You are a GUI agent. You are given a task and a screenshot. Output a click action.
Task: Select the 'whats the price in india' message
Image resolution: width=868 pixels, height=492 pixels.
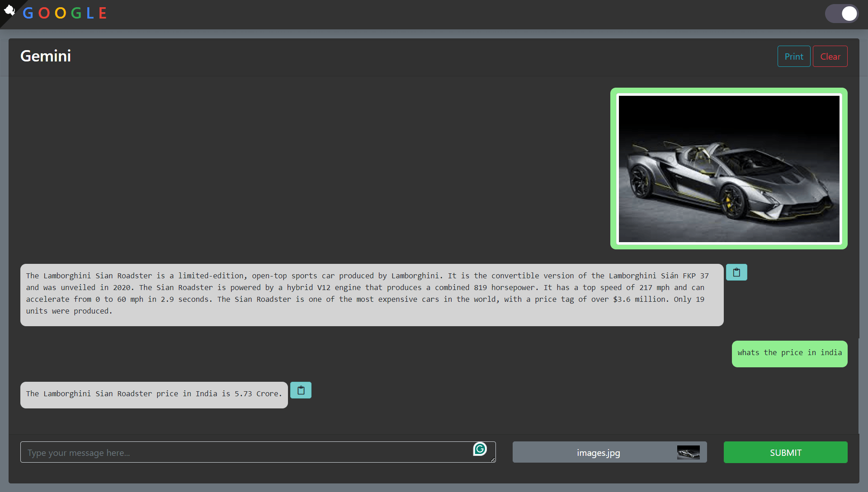[789, 353]
